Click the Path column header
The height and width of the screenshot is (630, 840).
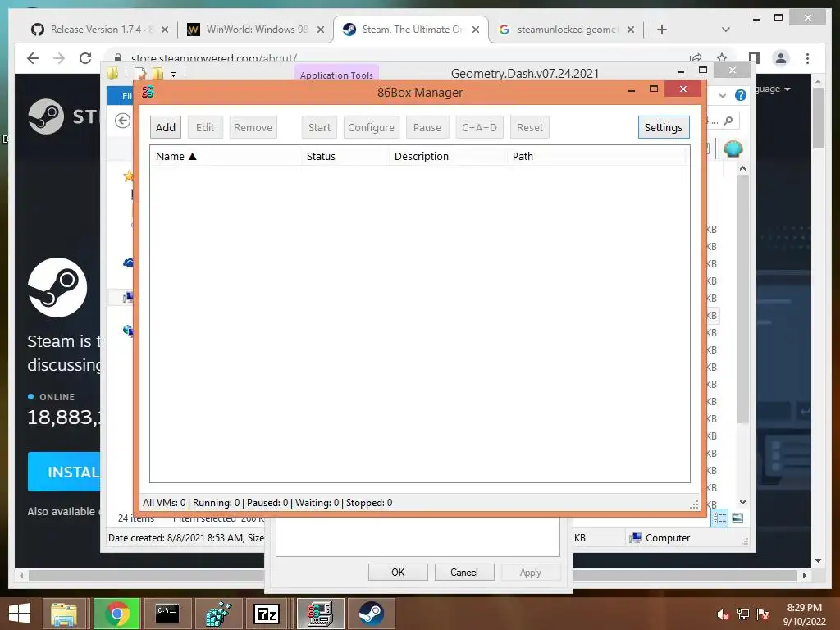(523, 157)
